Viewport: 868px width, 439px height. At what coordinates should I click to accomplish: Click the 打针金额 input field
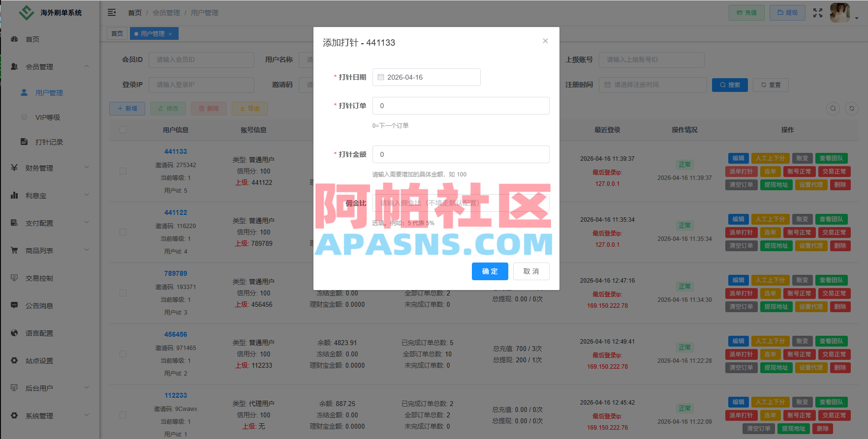tap(461, 154)
